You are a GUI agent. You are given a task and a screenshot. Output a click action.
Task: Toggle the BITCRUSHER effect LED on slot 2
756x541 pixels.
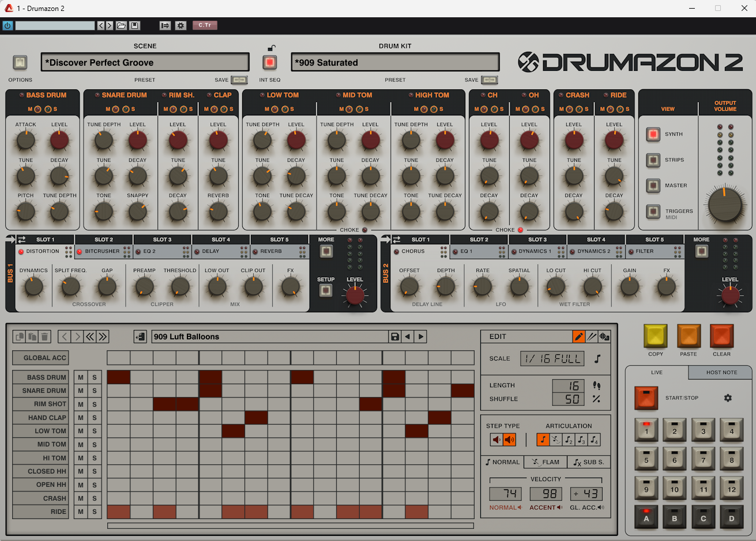tap(80, 252)
